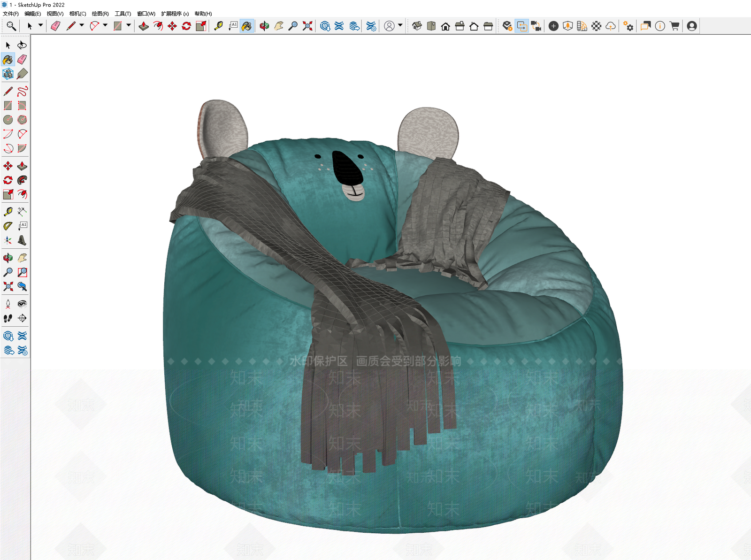Switch to Front view solid house icon
751x560 pixels.
[445, 26]
